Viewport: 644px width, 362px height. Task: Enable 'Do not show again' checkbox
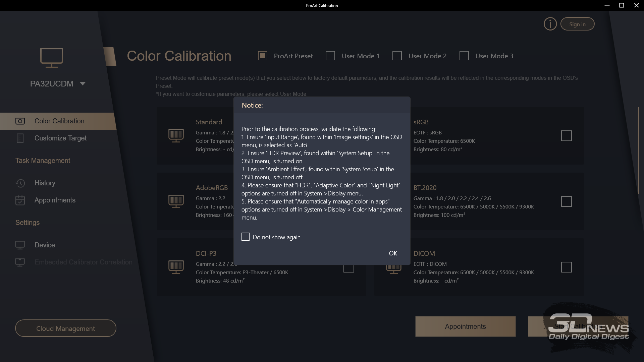246,237
